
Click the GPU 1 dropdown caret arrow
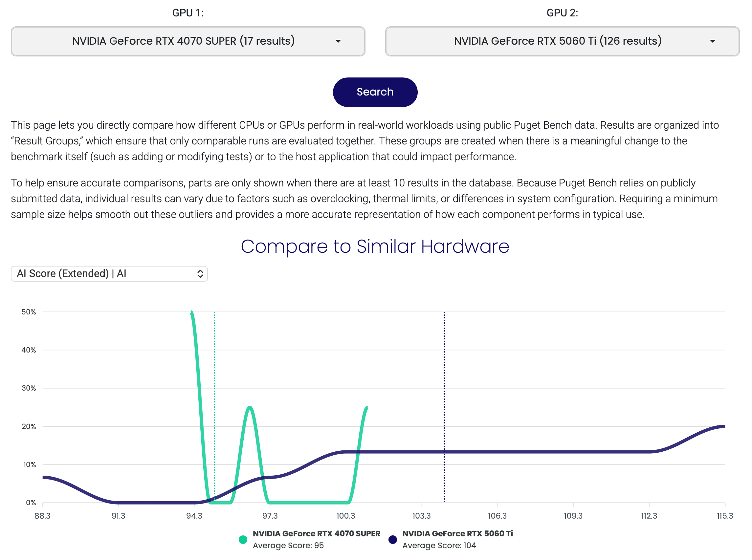[338, 41]
